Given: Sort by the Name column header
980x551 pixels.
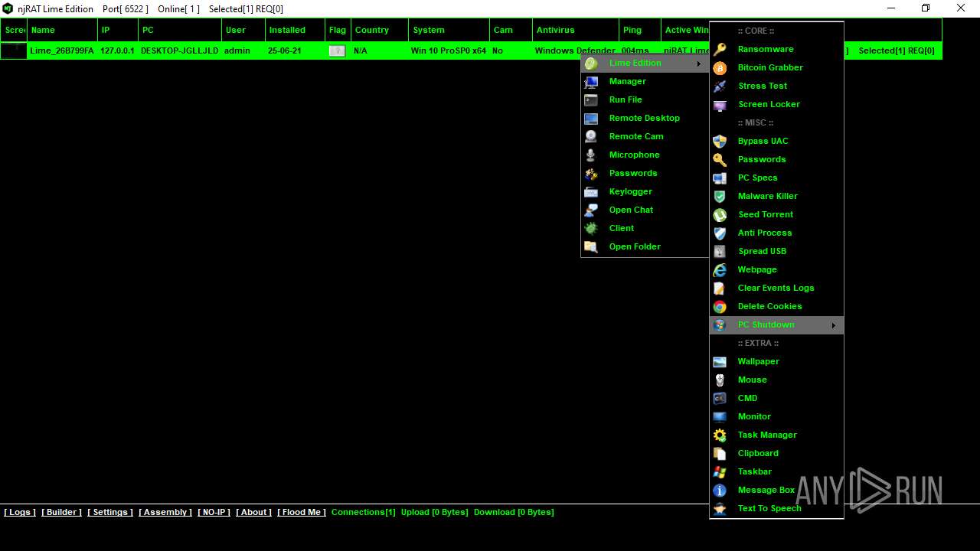Looking at the screenshot, I should point(62,30).
